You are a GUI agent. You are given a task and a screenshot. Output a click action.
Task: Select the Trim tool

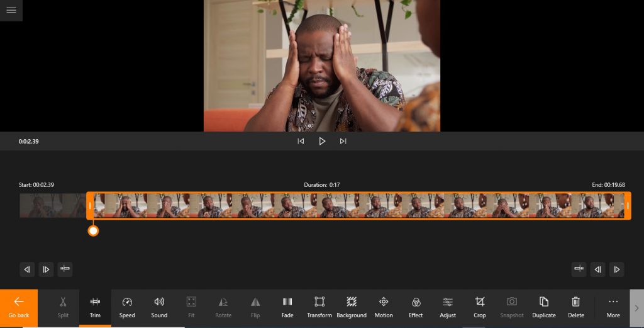point(95,308)
